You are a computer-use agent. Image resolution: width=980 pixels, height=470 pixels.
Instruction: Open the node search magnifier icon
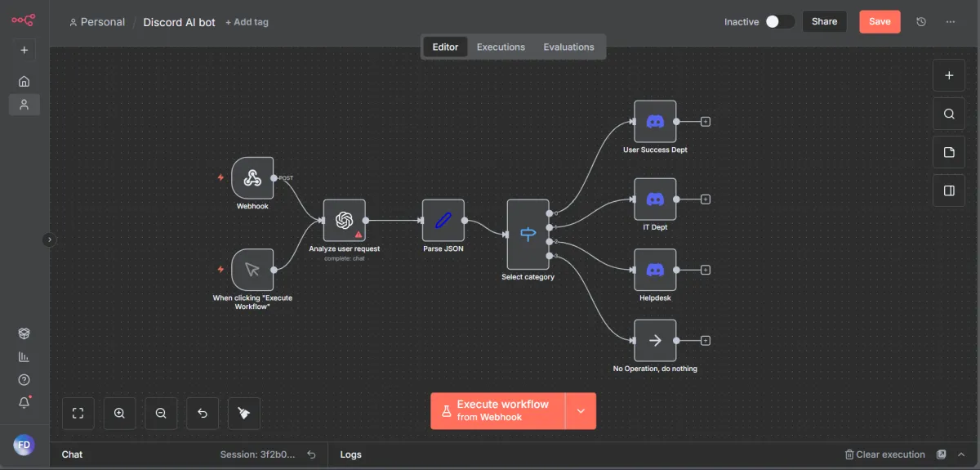pos(949,114)
